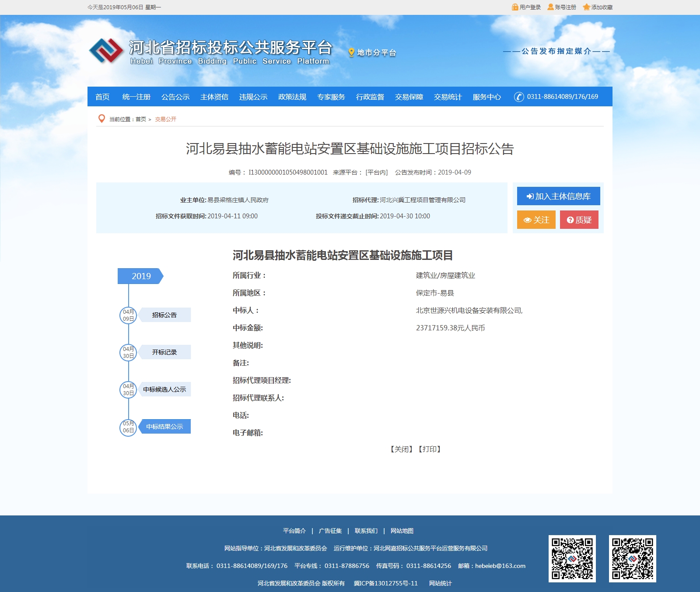Click the add-to-favorites star icon
This screenshot has height=592, width=700.
coord(586,7)
